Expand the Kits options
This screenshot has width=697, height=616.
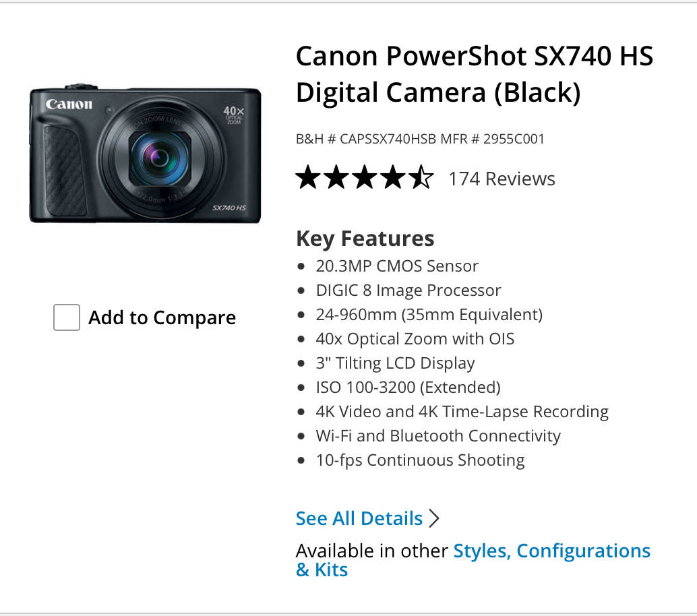332,569
